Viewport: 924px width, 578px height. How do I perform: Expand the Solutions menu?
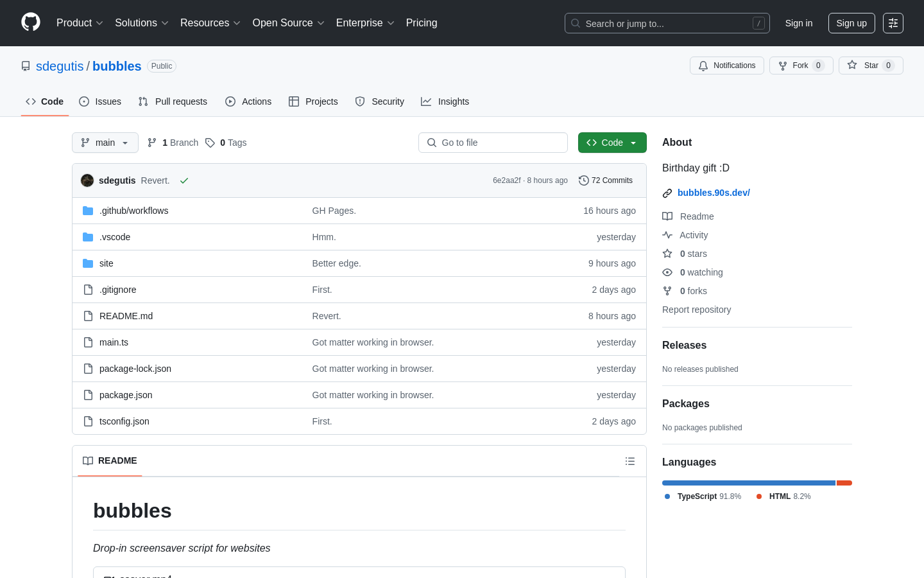tap(141, 22)
